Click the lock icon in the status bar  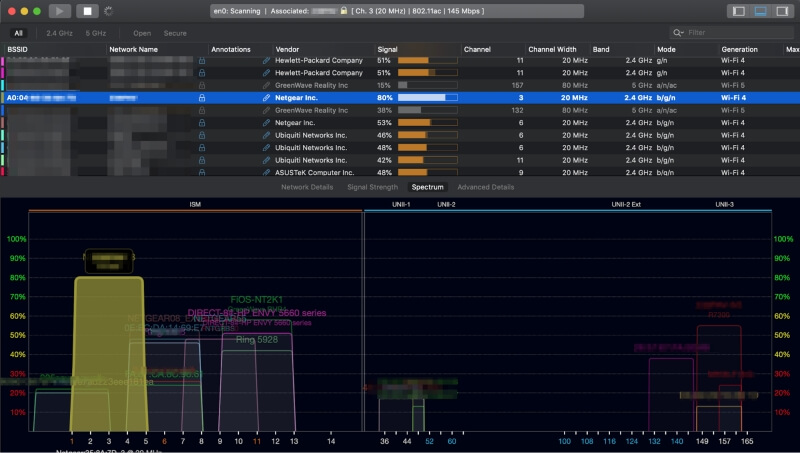344,11
